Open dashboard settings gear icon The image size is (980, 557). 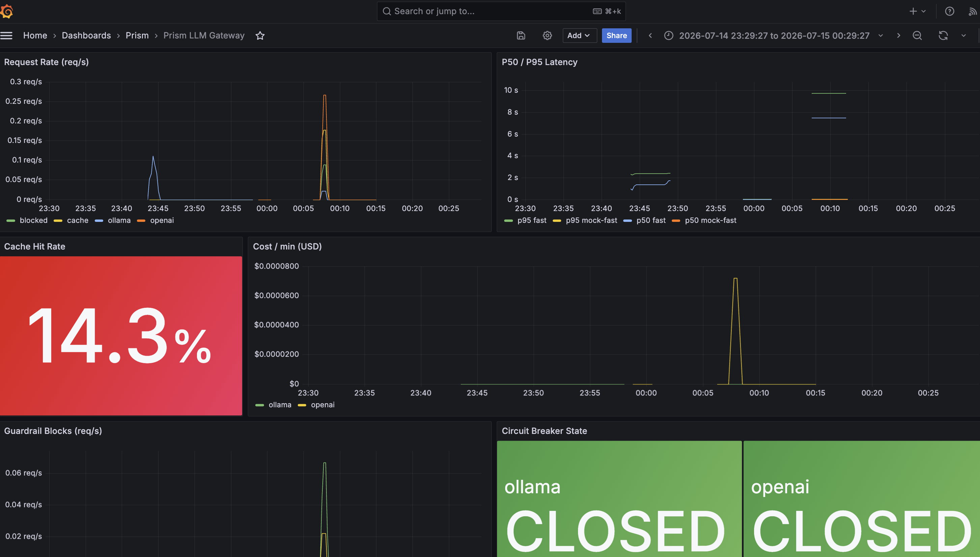click(547, 36)
